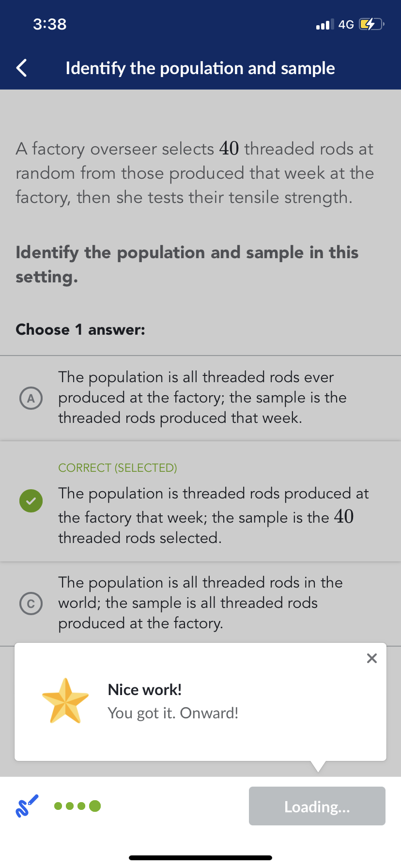Screen dimensions: 401x868
Task: Tap the iOS home indicator bar
Action: point(200,858)
